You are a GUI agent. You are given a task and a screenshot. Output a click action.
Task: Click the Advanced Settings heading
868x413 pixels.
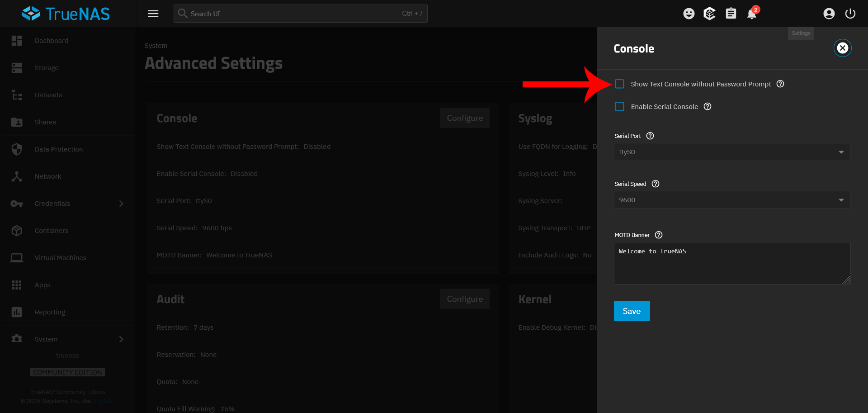coord(213,63)
